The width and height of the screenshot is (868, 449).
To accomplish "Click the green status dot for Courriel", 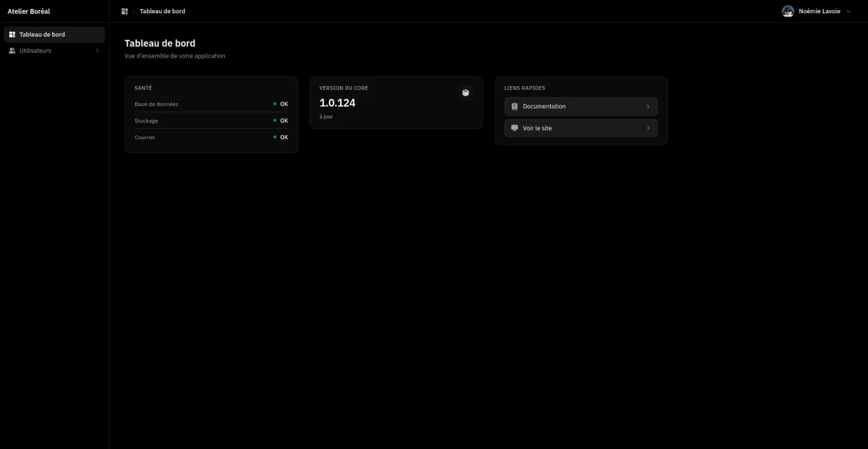I will coord(275,137).
